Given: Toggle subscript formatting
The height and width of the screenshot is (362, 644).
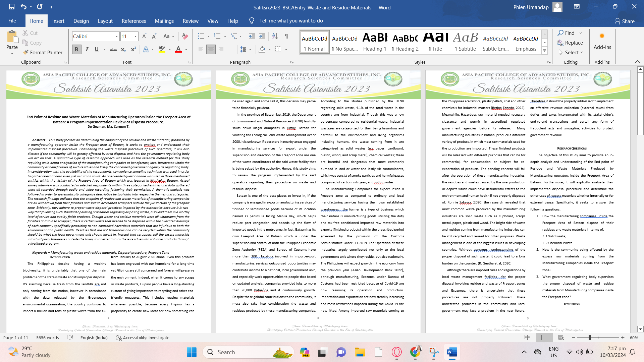Looking at the screenshot, I should (x=123, y=50).
